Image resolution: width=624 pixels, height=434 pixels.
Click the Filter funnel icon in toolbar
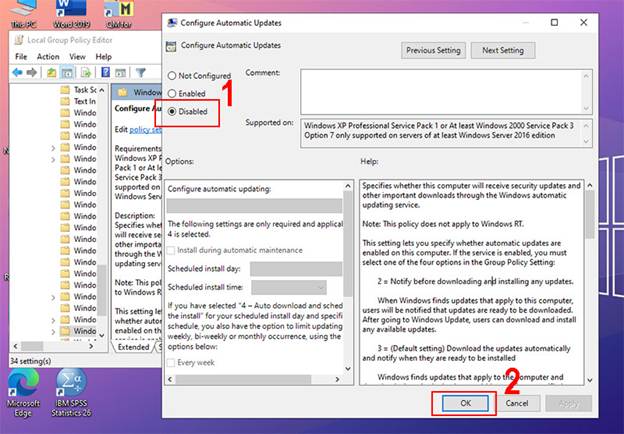(x=141, y=73)
